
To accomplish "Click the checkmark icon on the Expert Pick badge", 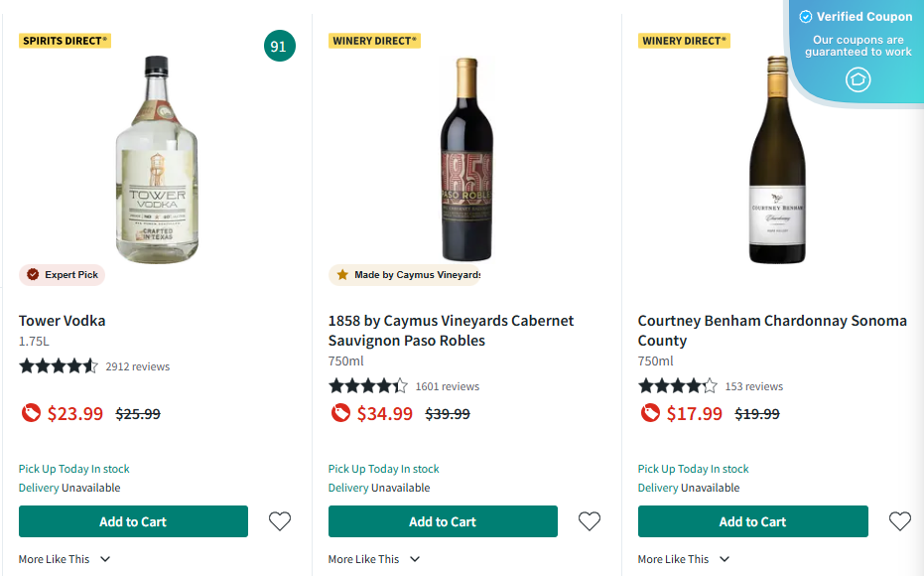I will click(x=30, y=274).
